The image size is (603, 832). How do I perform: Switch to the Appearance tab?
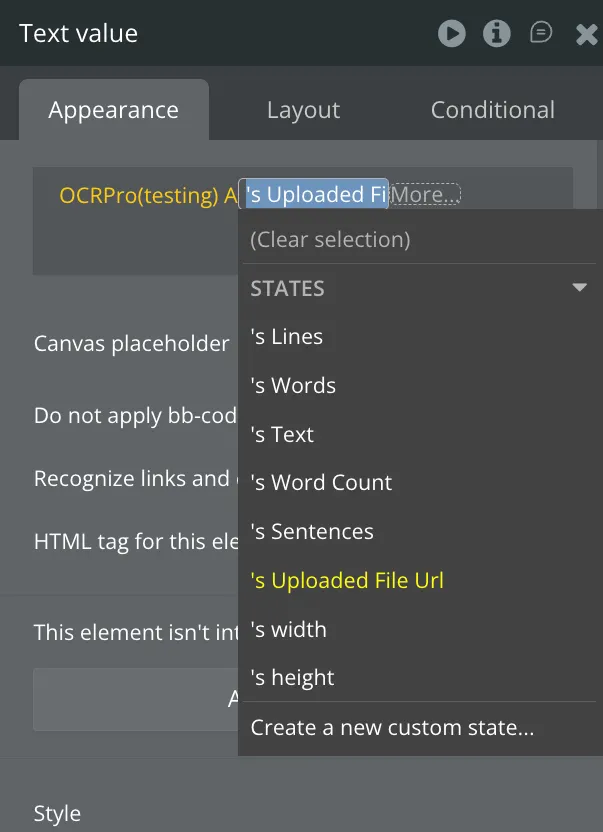pos(113,110)
